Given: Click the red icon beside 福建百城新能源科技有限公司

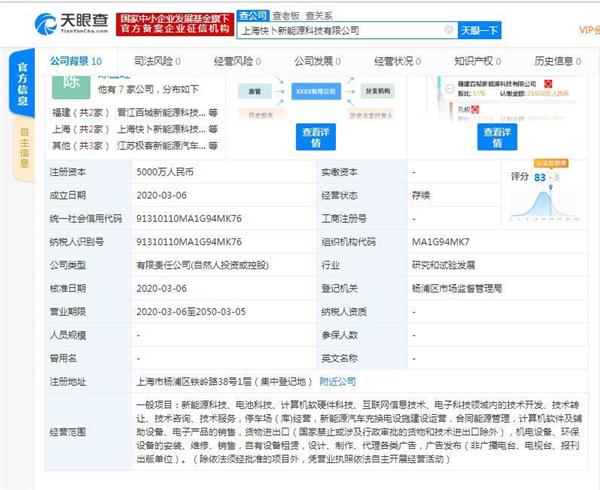Looking at the screenshot, I should click(548, 83).
